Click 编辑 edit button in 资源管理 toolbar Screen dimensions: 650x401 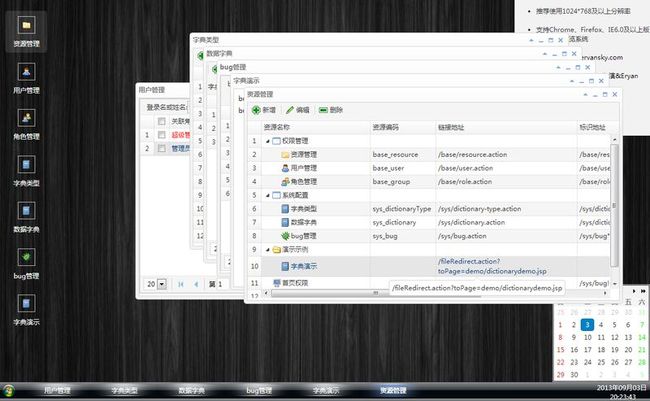[298, 110]
